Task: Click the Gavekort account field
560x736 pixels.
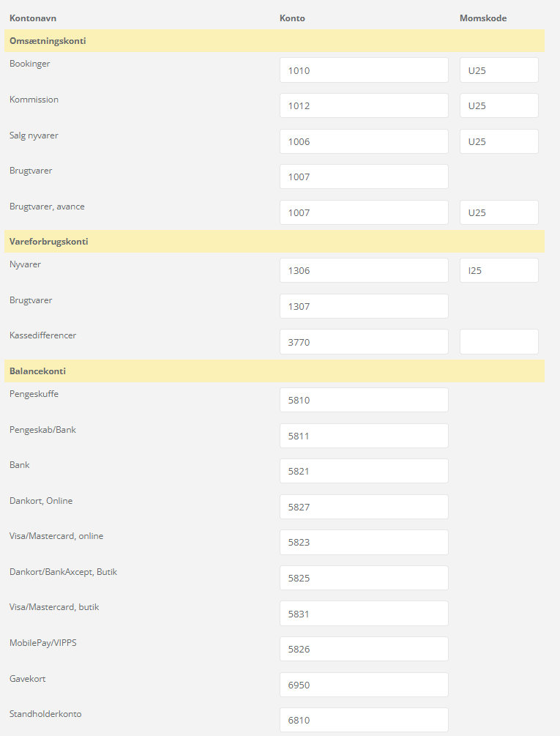Action: tap(364, 685)
